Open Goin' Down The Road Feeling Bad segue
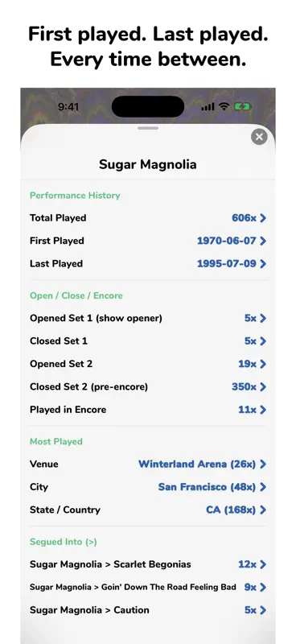Viewport: 296px width, 644px height. tap(148, 588)
